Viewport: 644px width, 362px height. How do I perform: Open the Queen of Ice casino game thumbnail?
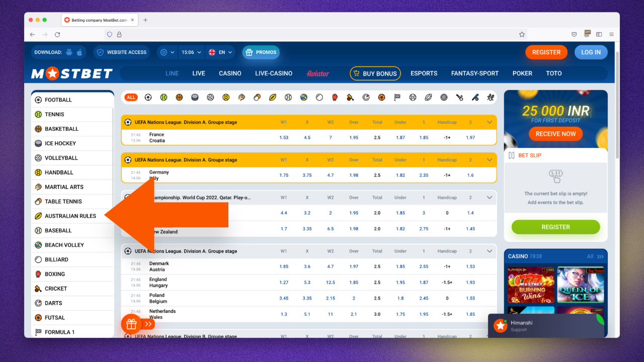click(x=581, y=285)
